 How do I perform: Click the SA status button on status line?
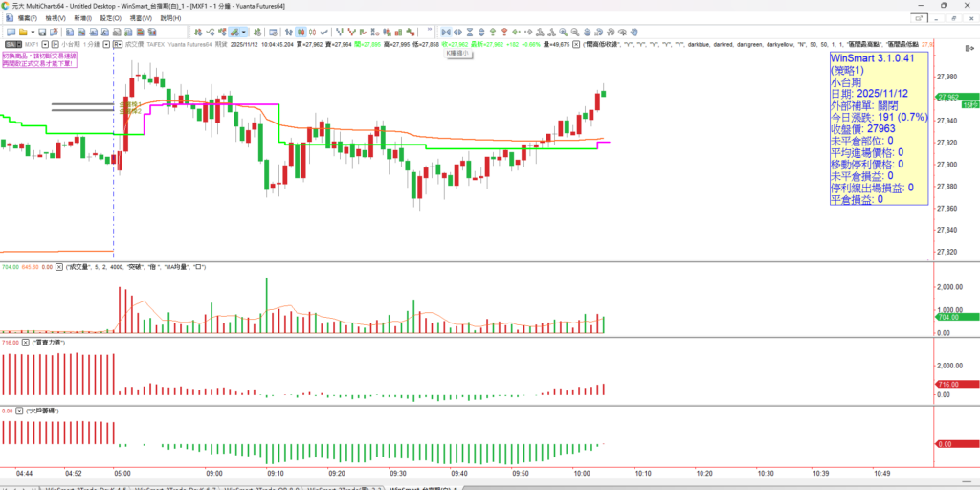coord(11,44)
